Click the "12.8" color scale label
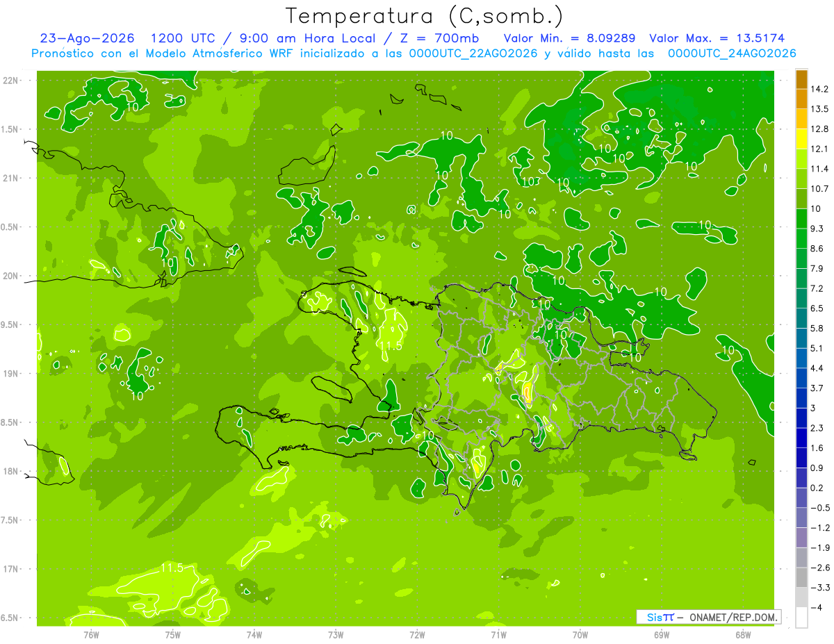This screenshot has height=644, width=834. [x=819, y=129]
